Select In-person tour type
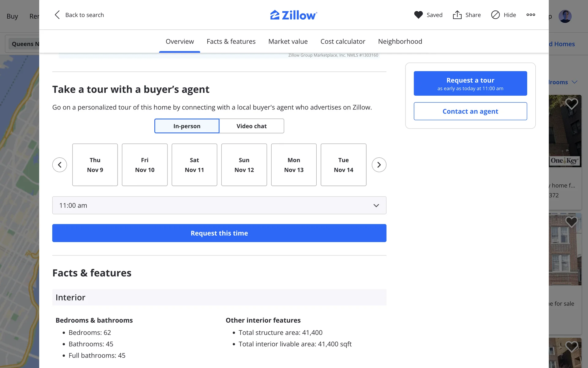The image size is (588, 368). 187,126
